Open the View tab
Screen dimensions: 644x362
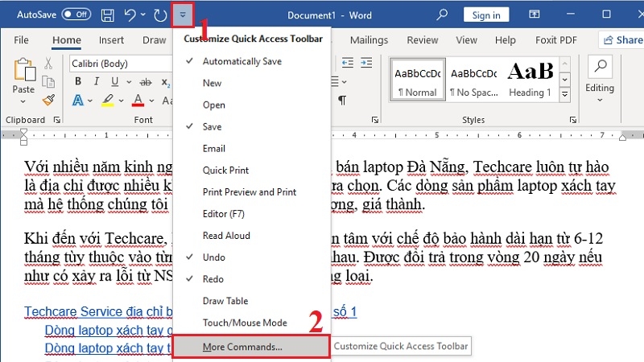[466, 40]
